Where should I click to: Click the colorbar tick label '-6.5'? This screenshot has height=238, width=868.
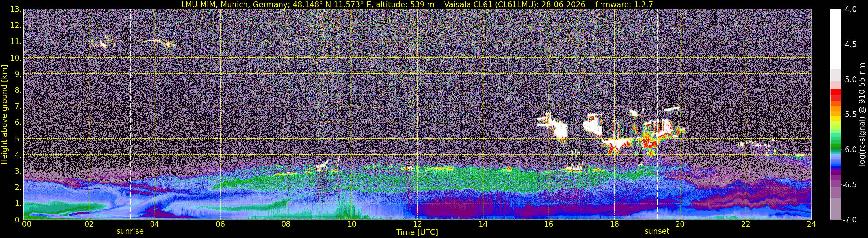click(x=850, y=185)
